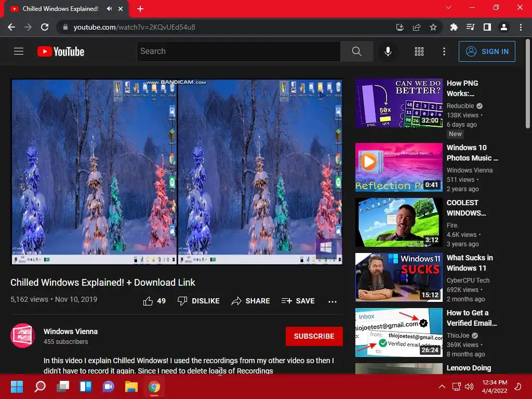Open the SHARE dialog
Viewport: 532px width, 399px height.
click(x=250, y=301)
